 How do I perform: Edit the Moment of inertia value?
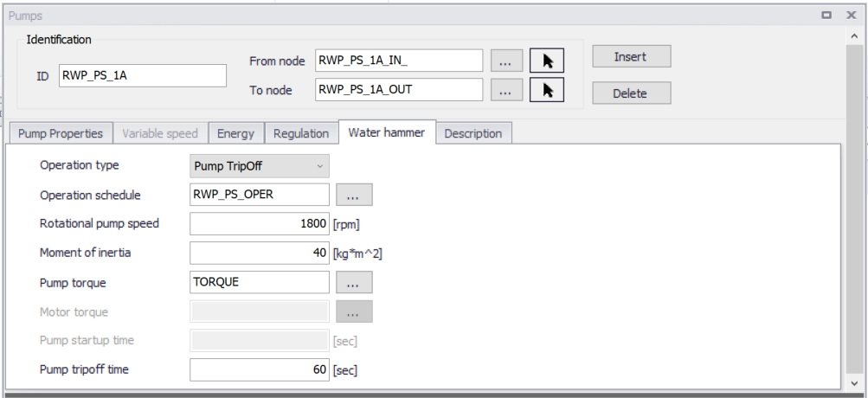point(259,253)
